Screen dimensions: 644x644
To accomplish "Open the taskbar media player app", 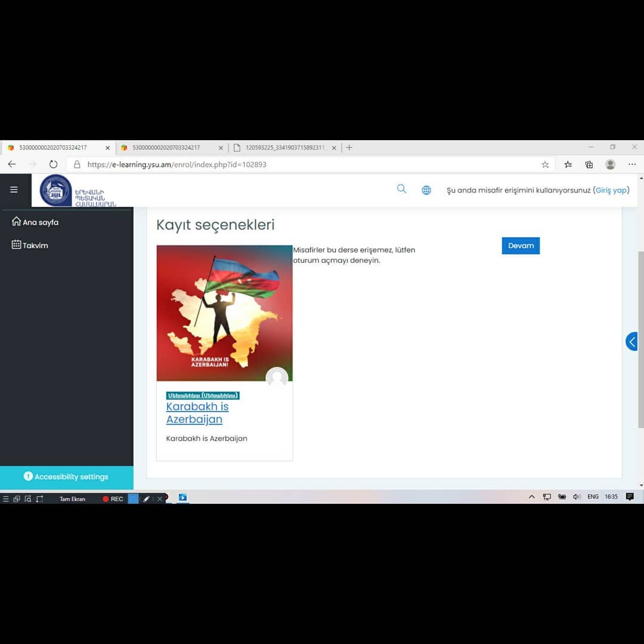I will coord(183,497).
